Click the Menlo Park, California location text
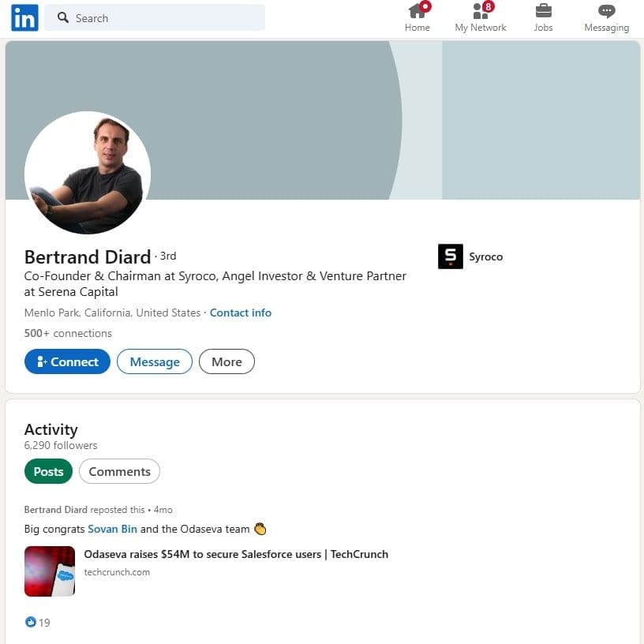Screen dimensions: 644x644 [x=112, y=313]
